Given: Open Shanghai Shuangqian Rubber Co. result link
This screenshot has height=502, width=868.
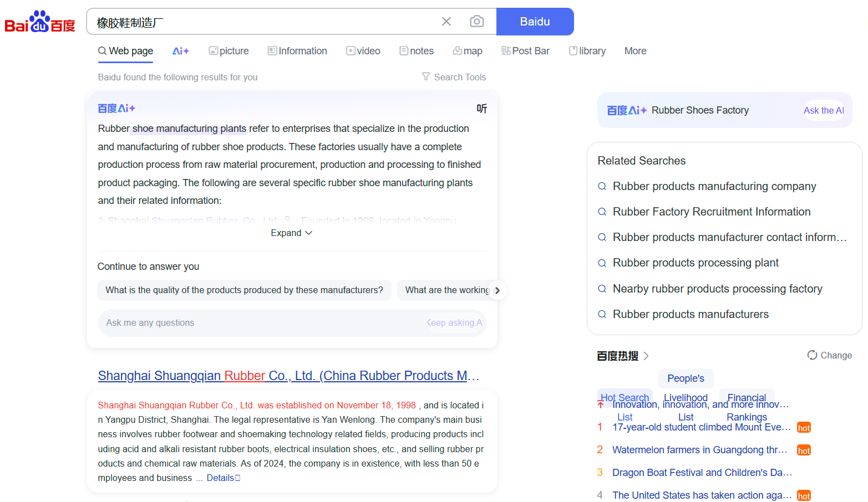Looking at the screenshot, I should [x=288, y=376].
